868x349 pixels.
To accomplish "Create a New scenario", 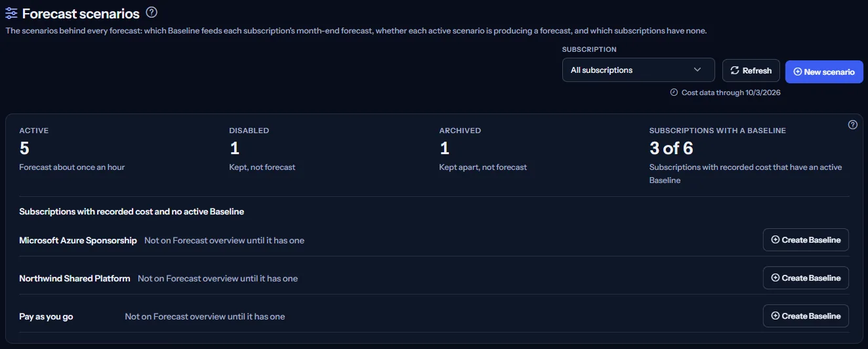I will click(x=824, y=72).
